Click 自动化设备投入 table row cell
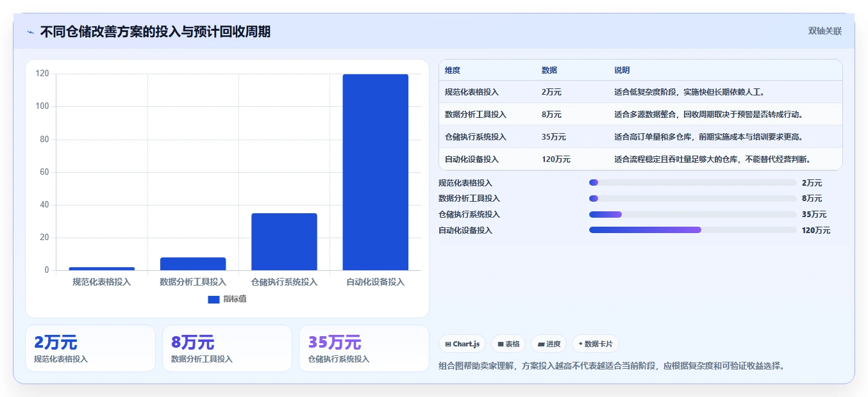The height and width of the screenshot is (397, 868). (472, 159)
